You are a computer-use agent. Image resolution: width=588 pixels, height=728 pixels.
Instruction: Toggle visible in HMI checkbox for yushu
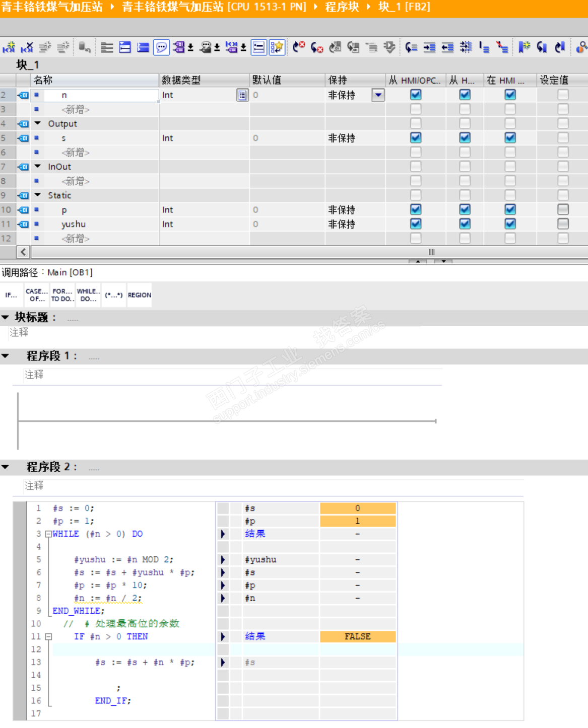pos(510,224)
